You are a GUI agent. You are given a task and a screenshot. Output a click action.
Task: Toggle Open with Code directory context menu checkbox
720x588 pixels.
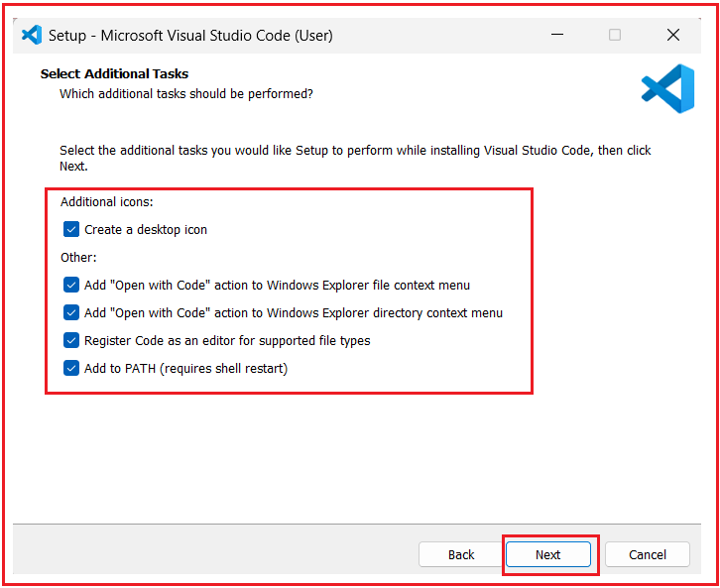click(71, 312)
